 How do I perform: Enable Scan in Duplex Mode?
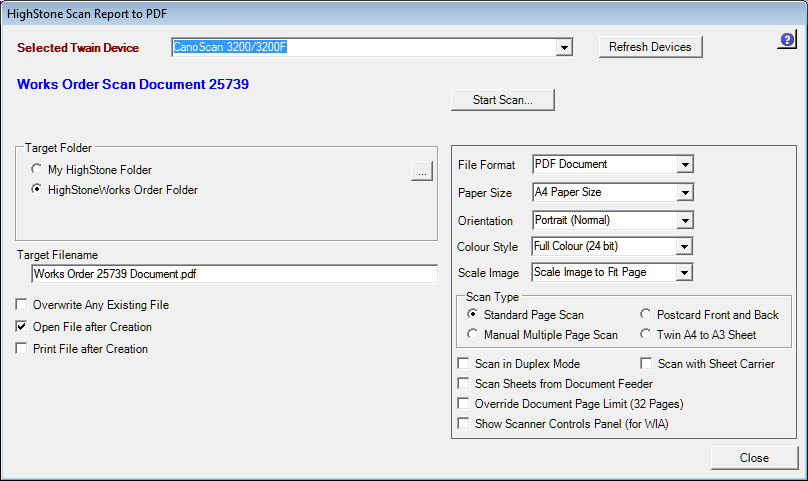pyautogui.click(x=463, y=364)
